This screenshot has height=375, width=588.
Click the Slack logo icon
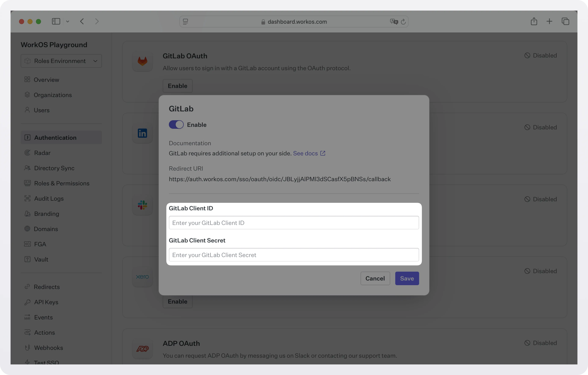[x=142, y=205]
